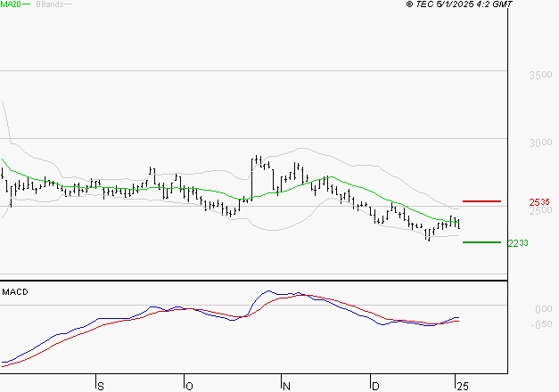Select the N month marker on time axis
The height and width of the screenshot is (392, 559).
(x=285, y=386)
